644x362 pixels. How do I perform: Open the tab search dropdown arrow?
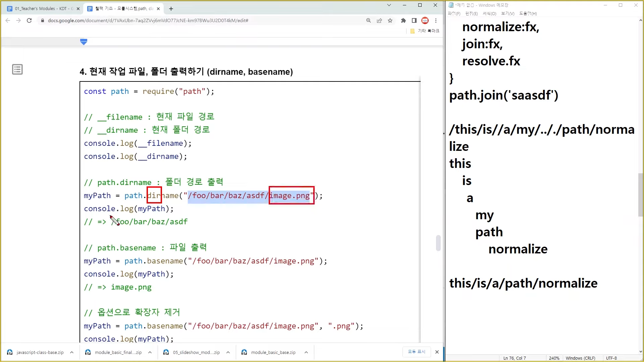coord(389,5)
